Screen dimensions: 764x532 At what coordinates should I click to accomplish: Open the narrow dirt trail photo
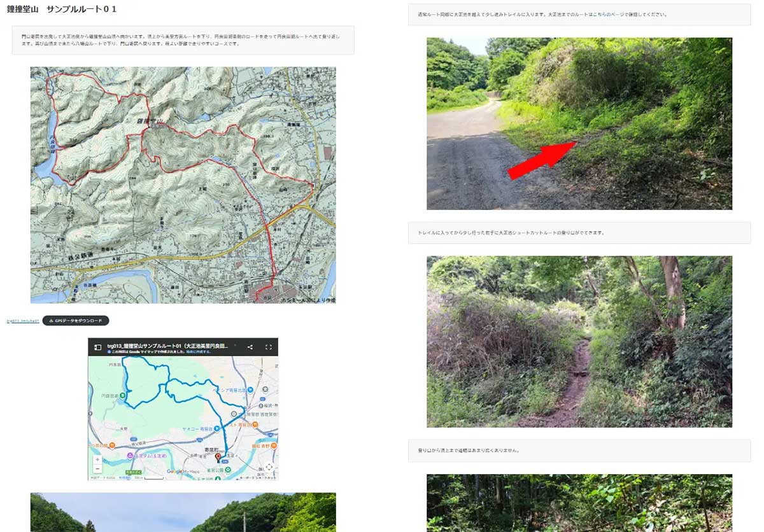coord(579,341)
